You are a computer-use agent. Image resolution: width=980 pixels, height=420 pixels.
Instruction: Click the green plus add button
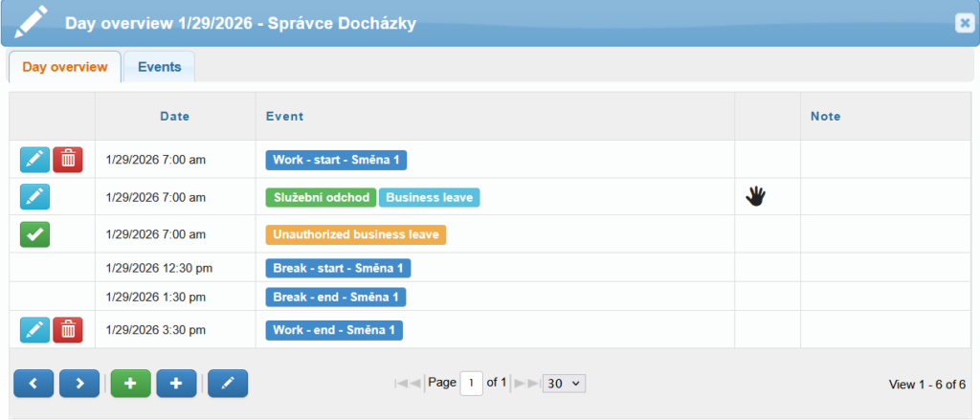point(131,383)
